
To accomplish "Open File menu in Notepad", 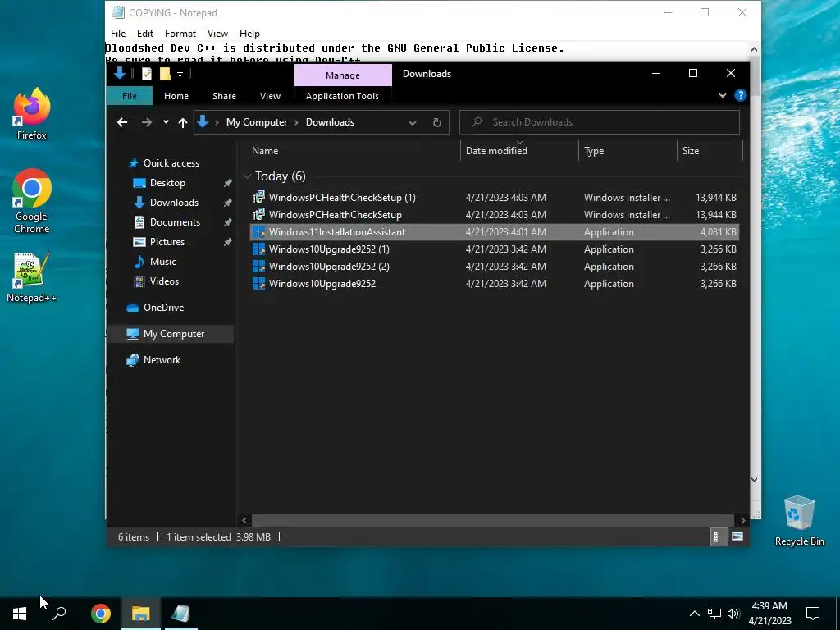I will tap(118, 33).
